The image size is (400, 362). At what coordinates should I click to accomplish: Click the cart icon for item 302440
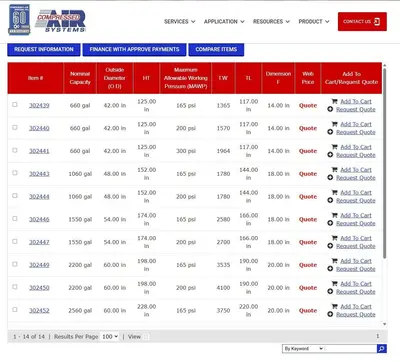(335, 124)
